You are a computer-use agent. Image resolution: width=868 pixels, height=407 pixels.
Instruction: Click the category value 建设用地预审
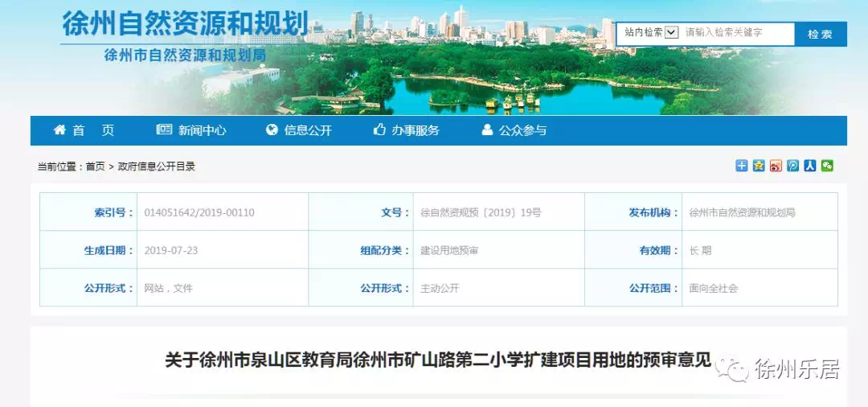[449, 250]
